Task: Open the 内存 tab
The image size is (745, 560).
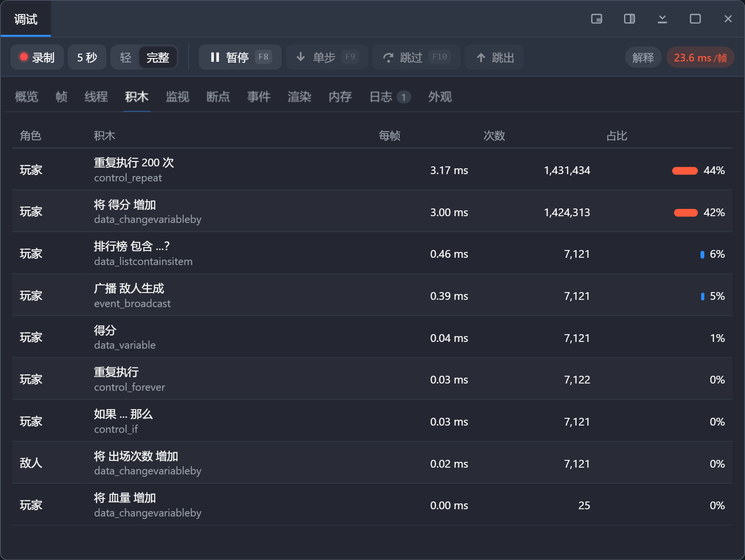Action: pyautogui.click(x=340, y=97)
